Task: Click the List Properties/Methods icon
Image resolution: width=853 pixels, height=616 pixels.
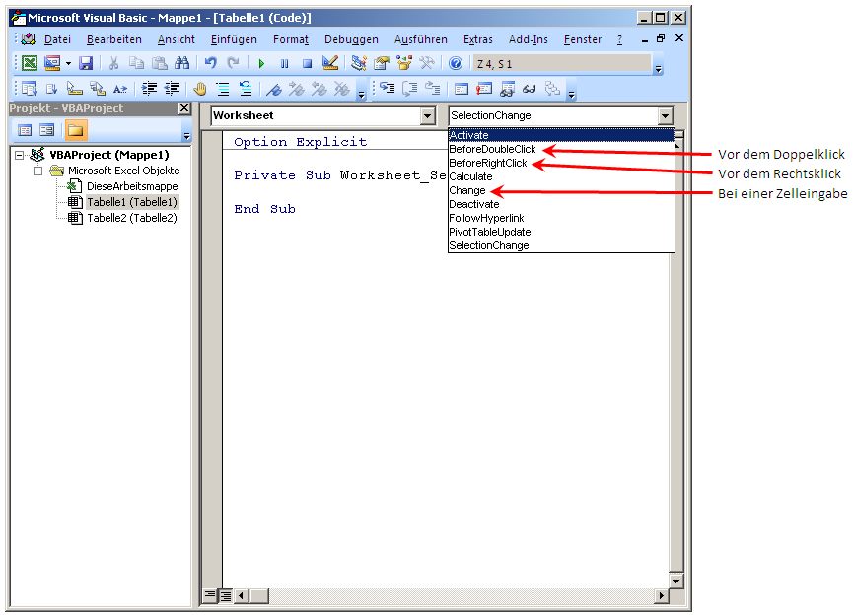Action: tap(29, 88)
